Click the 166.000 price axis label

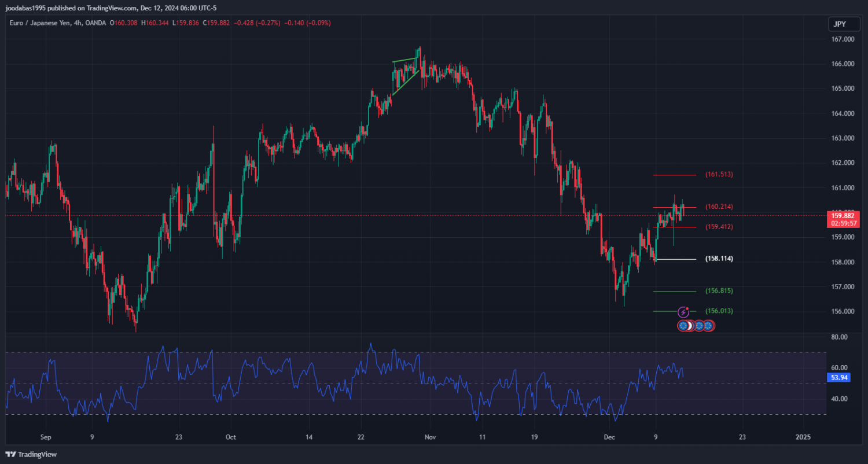click(843, 64)
